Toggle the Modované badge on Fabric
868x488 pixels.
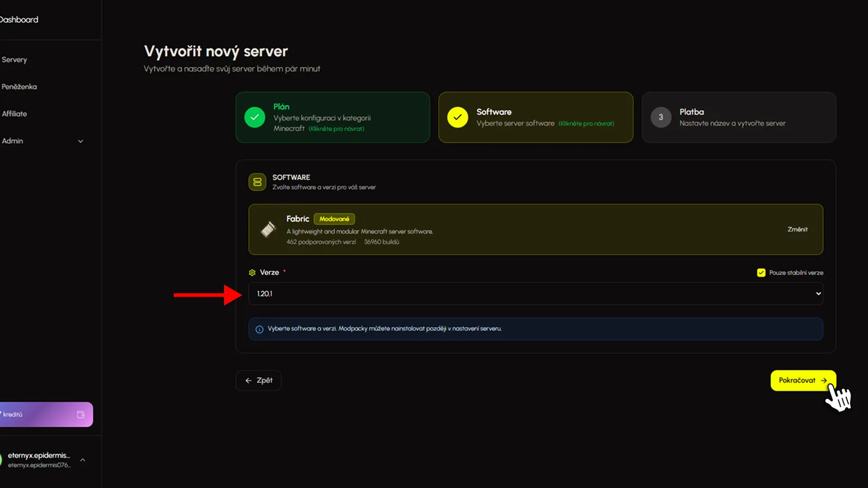(x=334, y=219)
